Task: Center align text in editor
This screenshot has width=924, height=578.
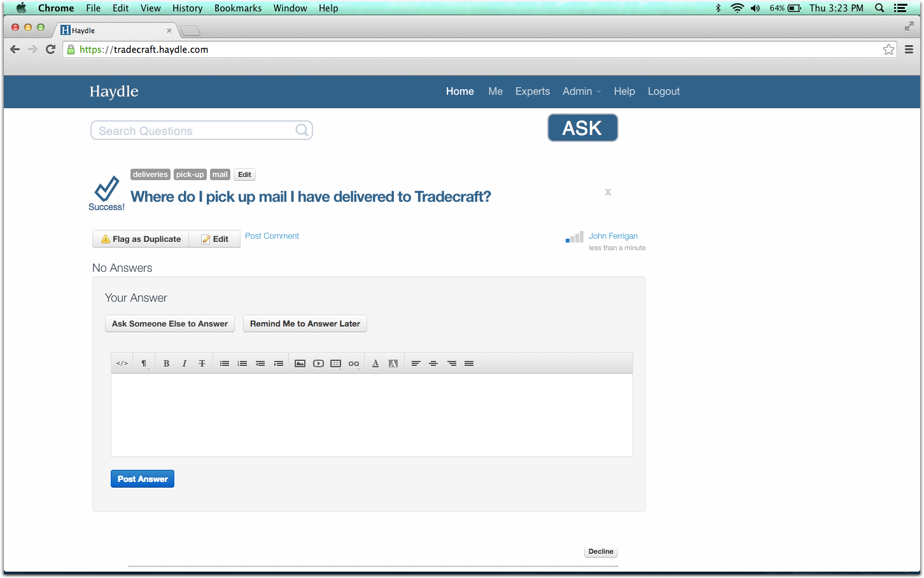Action: pyautogui.click(x=433, y=363)
